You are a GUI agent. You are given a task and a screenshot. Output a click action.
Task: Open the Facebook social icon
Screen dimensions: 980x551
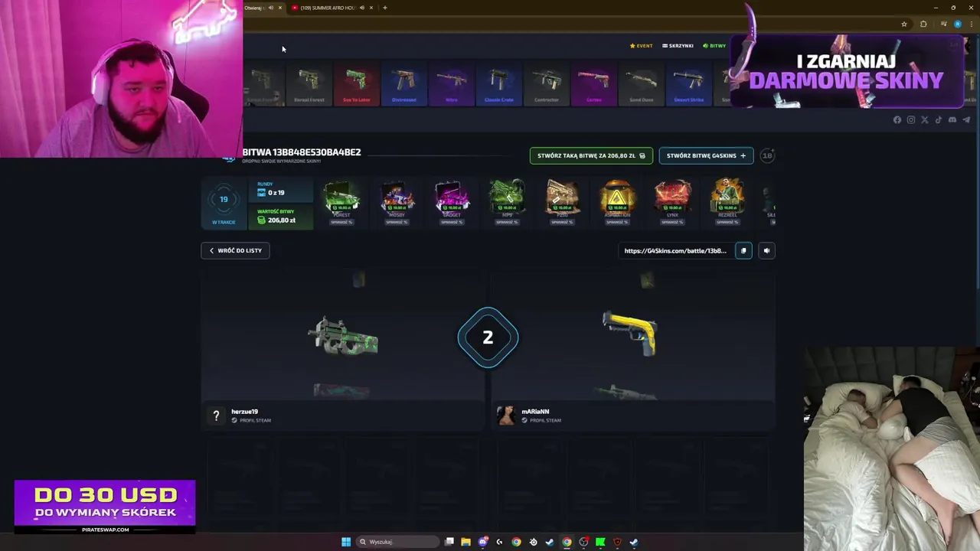coord(897,119)
